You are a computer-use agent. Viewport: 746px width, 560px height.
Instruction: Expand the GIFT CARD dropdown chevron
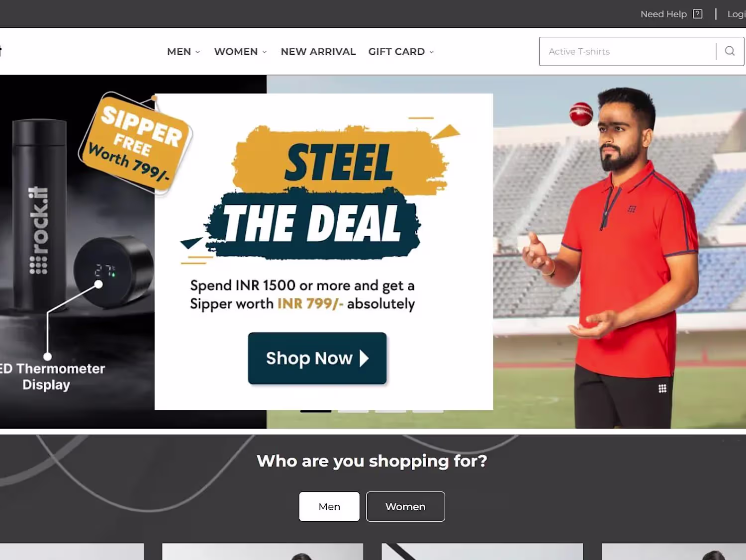click(x=432, y=52)
